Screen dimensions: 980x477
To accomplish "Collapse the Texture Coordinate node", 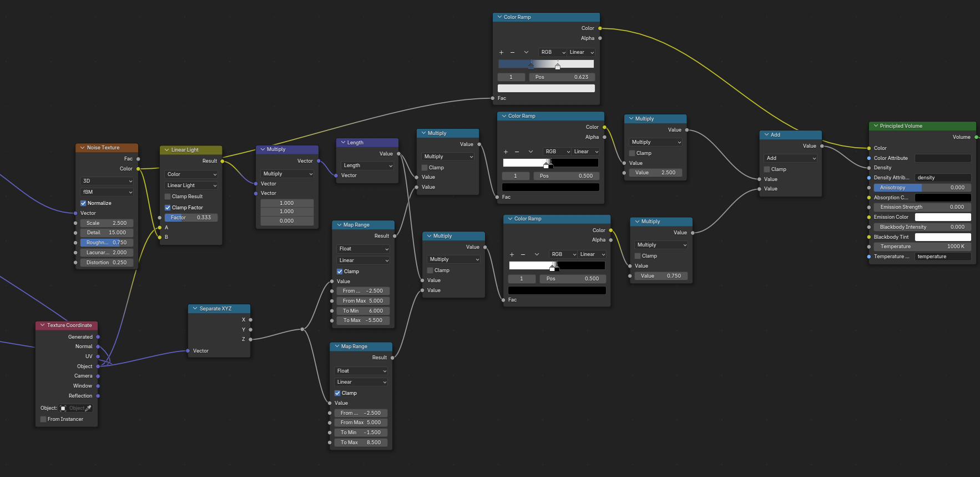I will click(43, 325).
